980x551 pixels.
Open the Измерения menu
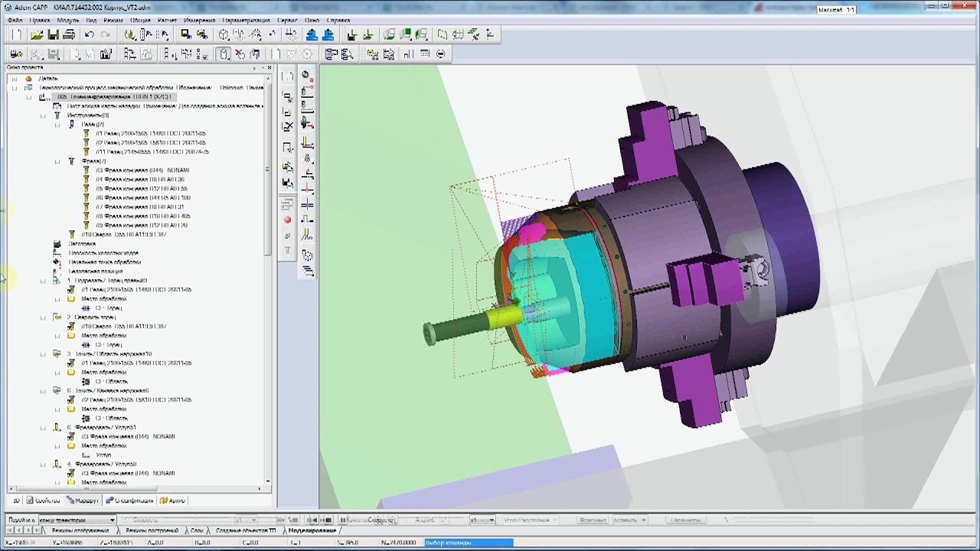point(200,20)
